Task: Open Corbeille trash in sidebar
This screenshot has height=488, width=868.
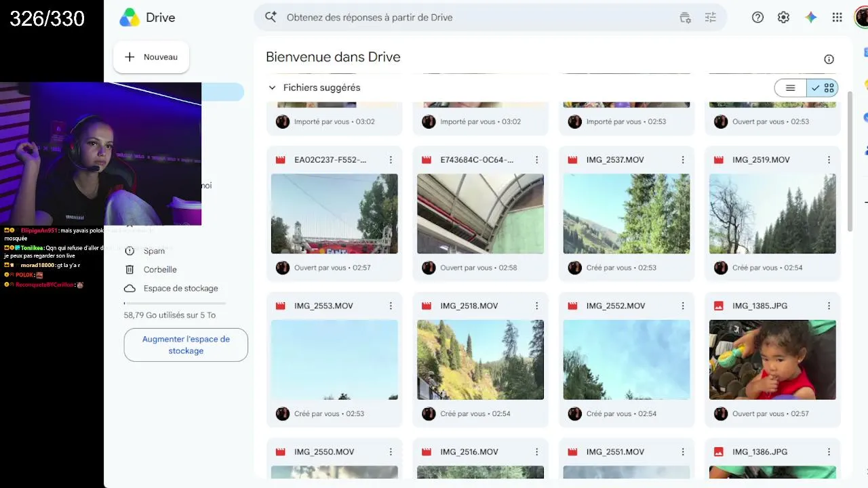Action: point(160,270)
